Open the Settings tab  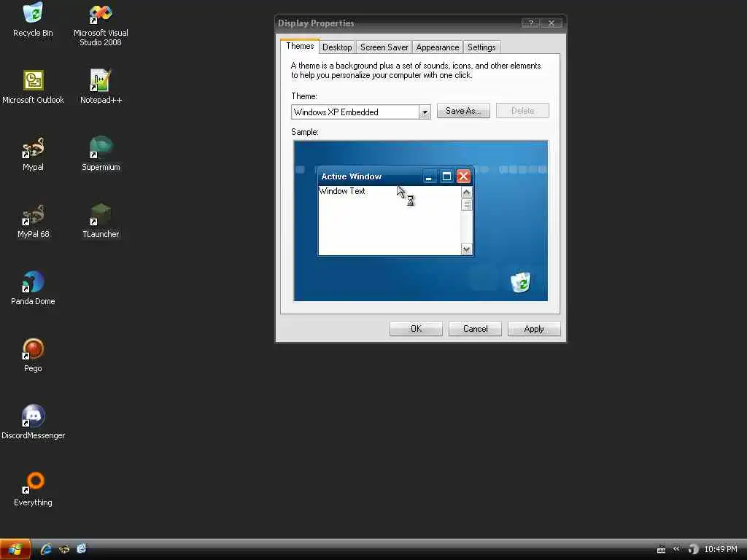[x=481, y=47]
